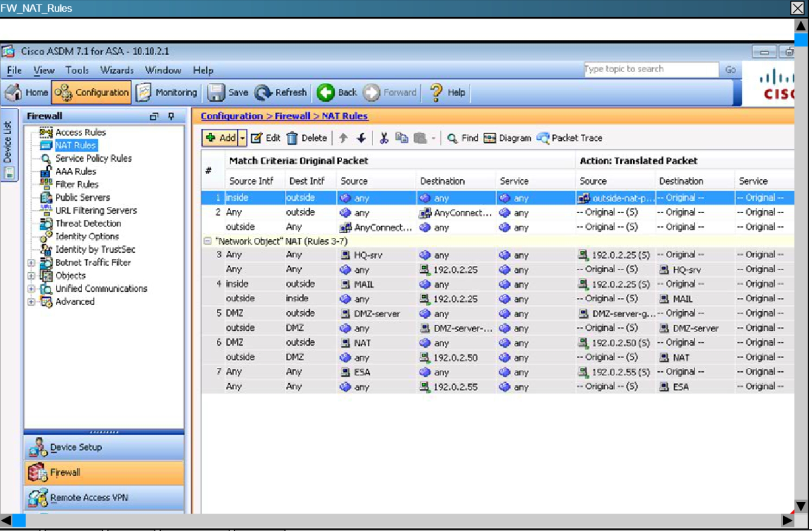Viewport: 812px width, 531px height.
Task: Move rule down with down arrow
Action: tap(361, 138)
